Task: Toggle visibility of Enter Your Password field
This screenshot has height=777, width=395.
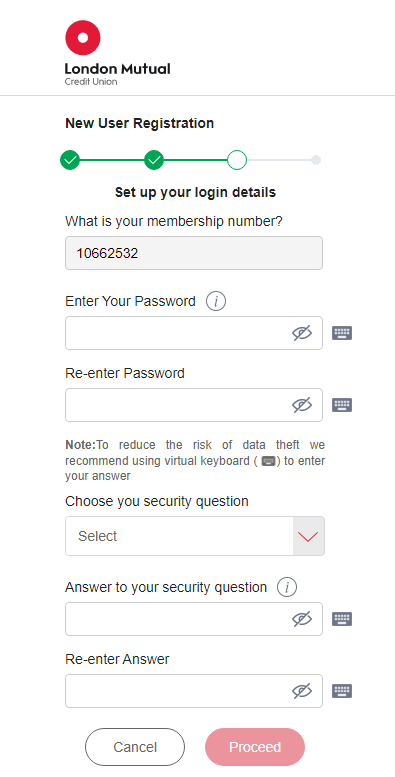Action: coord(302,333)
